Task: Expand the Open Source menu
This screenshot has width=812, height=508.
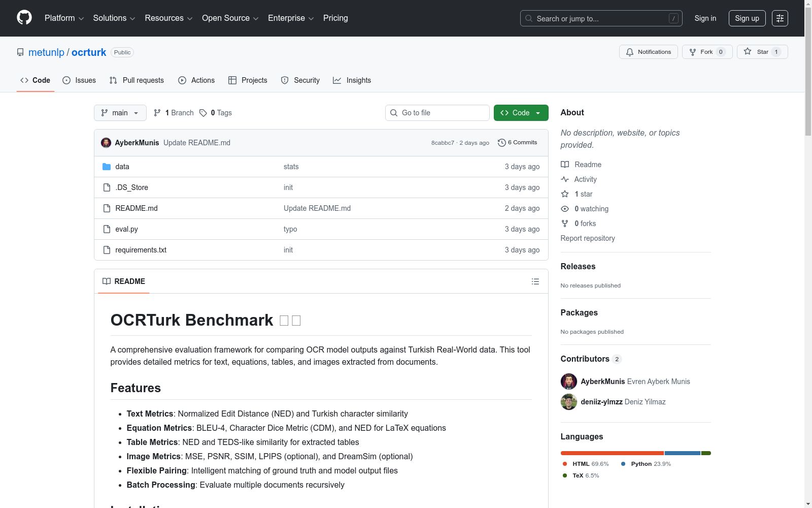Action: click(x=230, y=18)
